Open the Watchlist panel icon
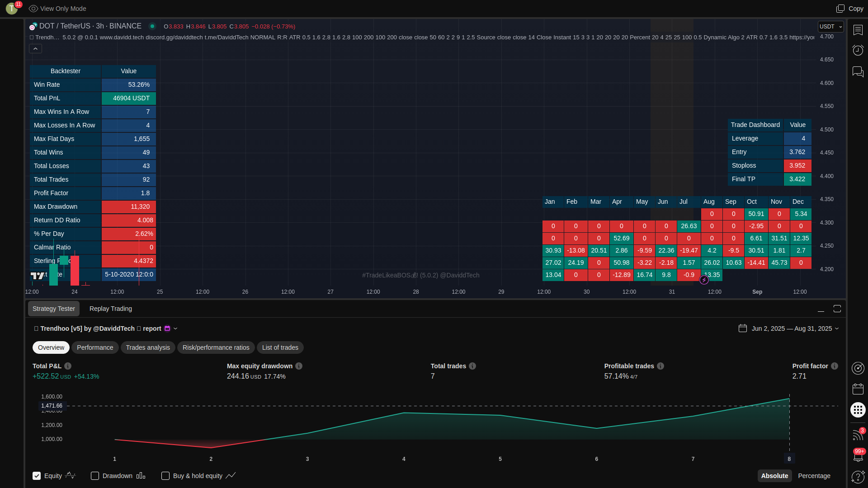Viewport: 868px width, 488px height. [858, 30]
